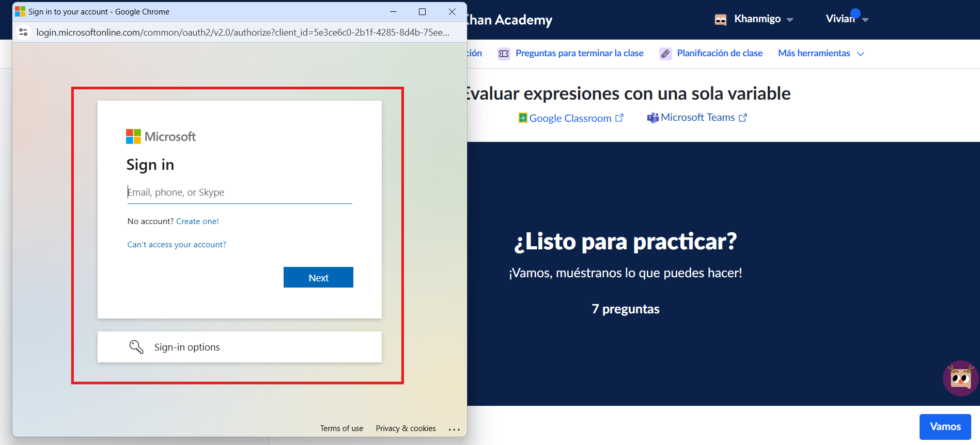Open Sign-in options
The height and width of the screenshot is (445, 980).
point(240,347)
